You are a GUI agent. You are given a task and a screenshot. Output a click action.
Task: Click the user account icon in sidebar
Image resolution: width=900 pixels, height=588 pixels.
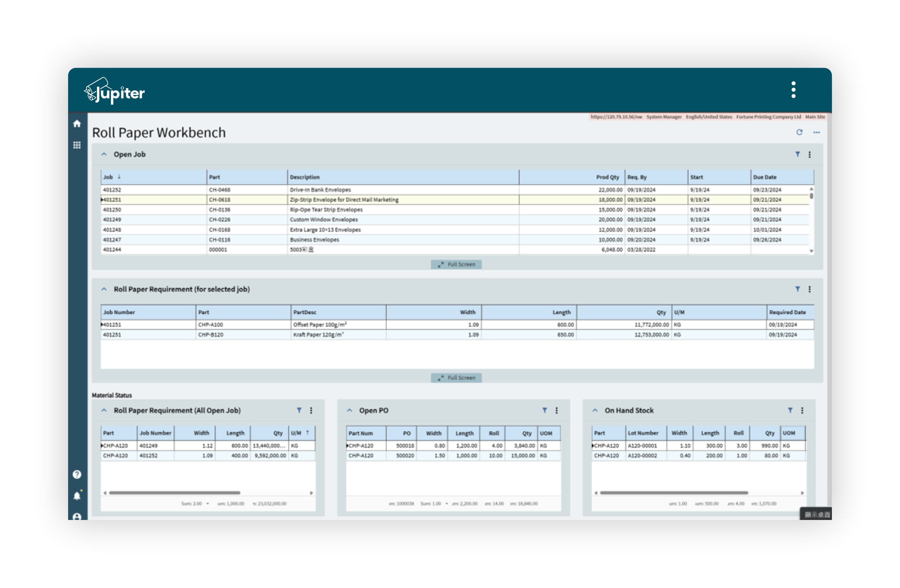click(x=77, y=515)
